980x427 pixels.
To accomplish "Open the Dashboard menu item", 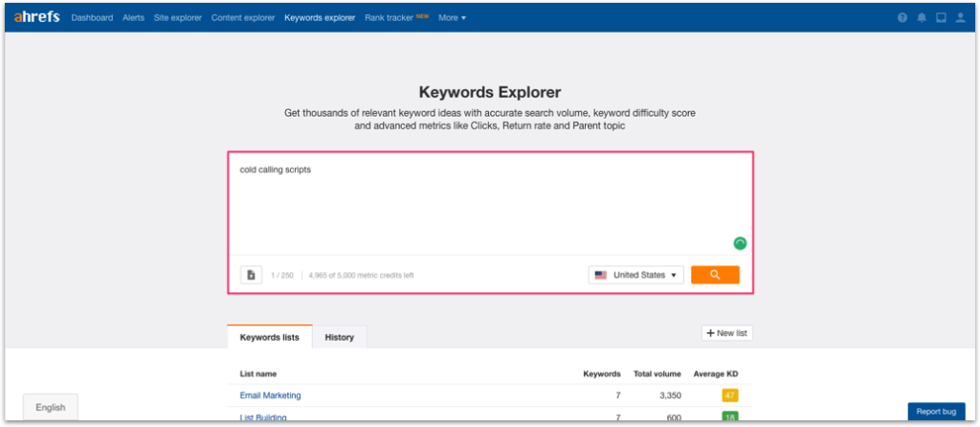I will pyautogui.click(x=92, y=17).
